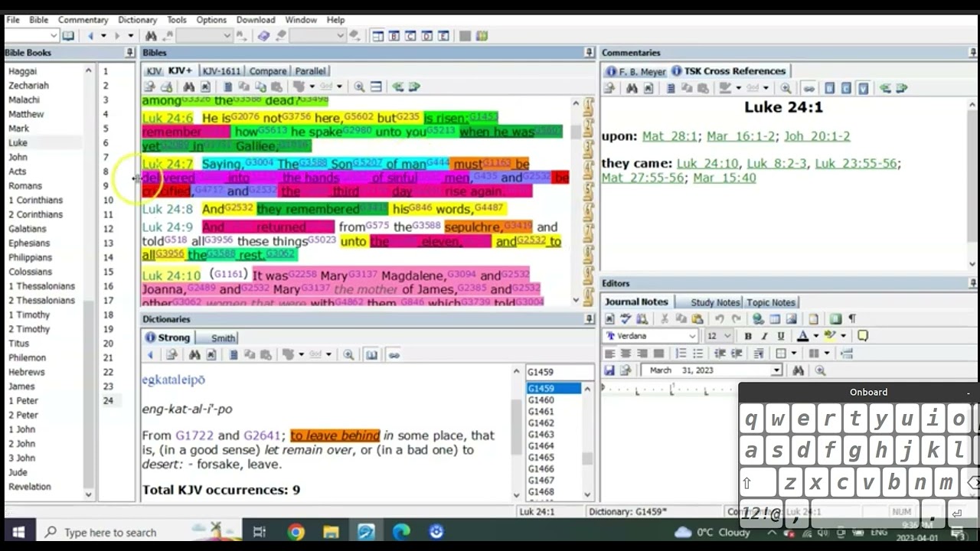Image resolution: width=980 pixels, height=551 pixels.
Task: Click the Bible search binoculars in the Bibles toolbar
Action: [x=188, y=87]
